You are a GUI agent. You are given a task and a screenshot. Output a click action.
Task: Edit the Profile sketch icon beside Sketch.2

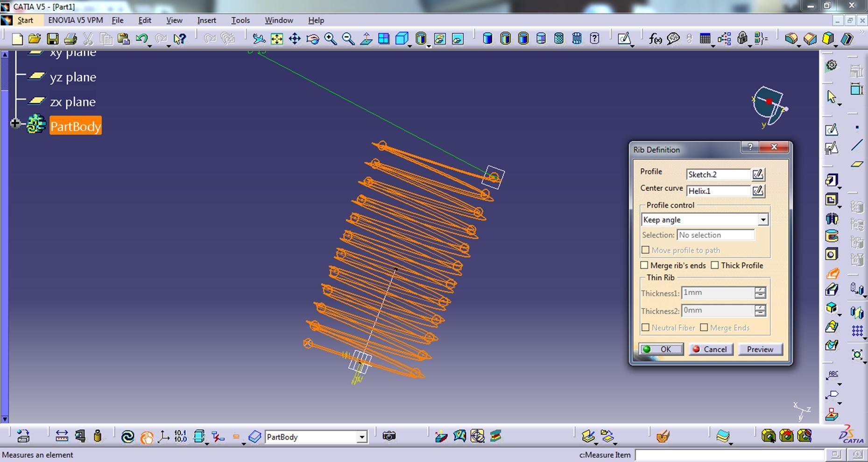coord(758,175)
